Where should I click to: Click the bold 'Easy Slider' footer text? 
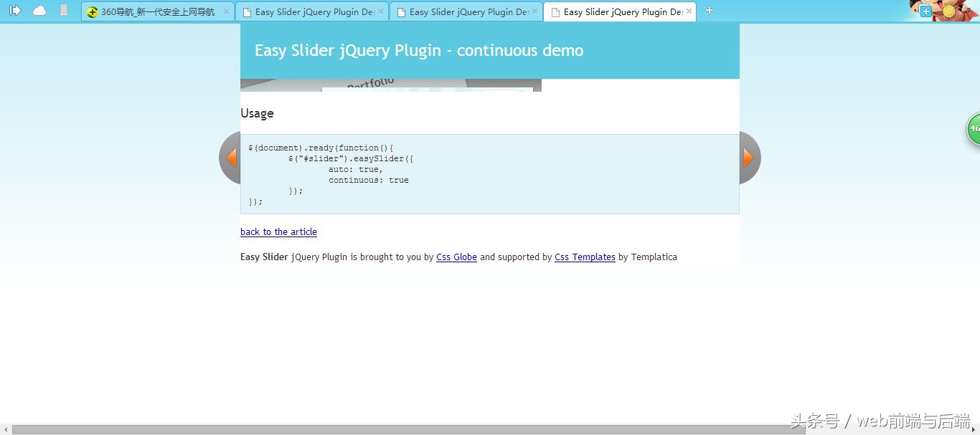point(264,257)
